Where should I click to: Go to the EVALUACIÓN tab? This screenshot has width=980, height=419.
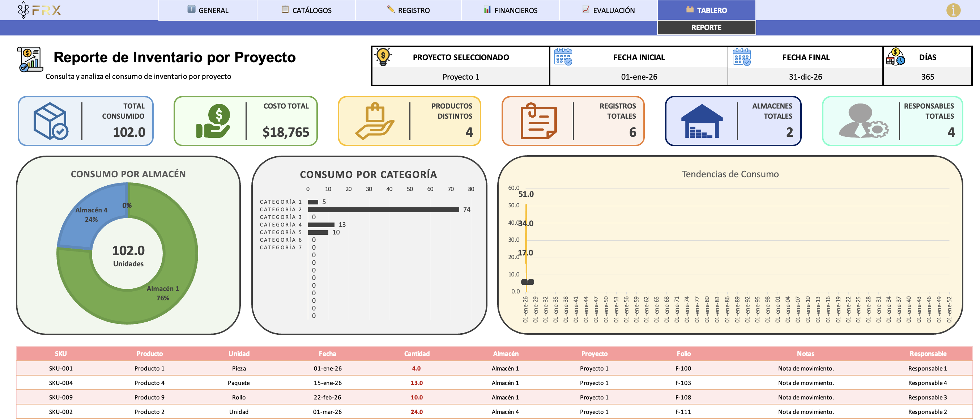(608, 10)
